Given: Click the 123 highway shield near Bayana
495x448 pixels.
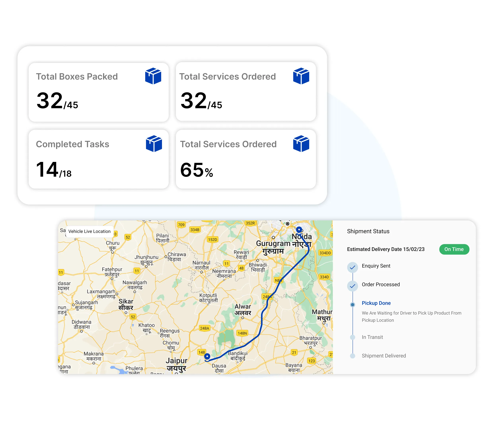Looking at the screenshot, I should (x=311, y=361).
